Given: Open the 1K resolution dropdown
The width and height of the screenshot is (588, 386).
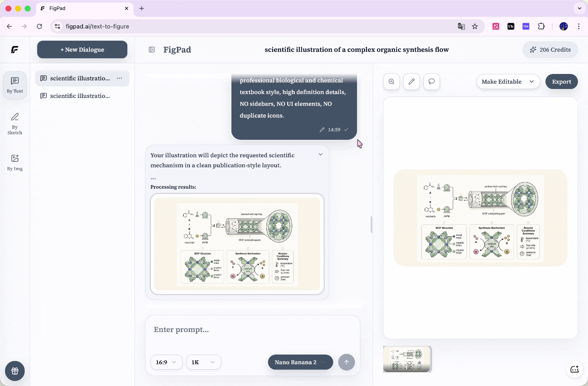Looking at the screenshot, I should [203, 362].
